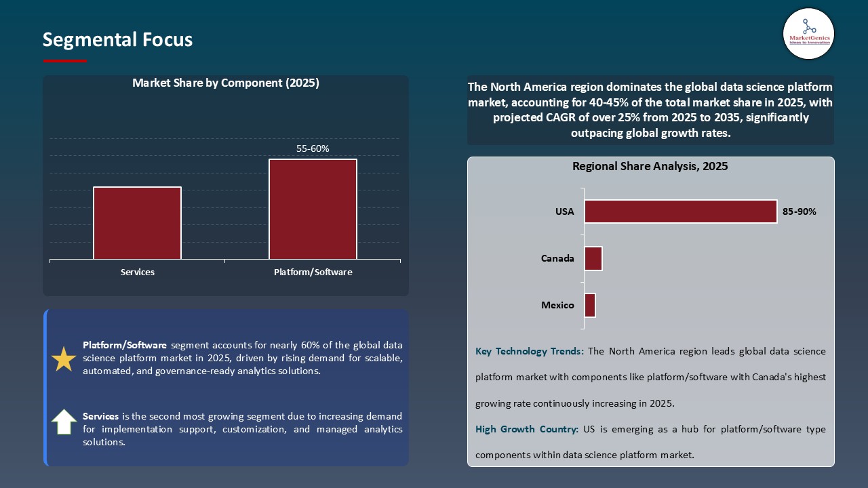
Task: Click the white upward arrow icon
Action: [63, 422]
